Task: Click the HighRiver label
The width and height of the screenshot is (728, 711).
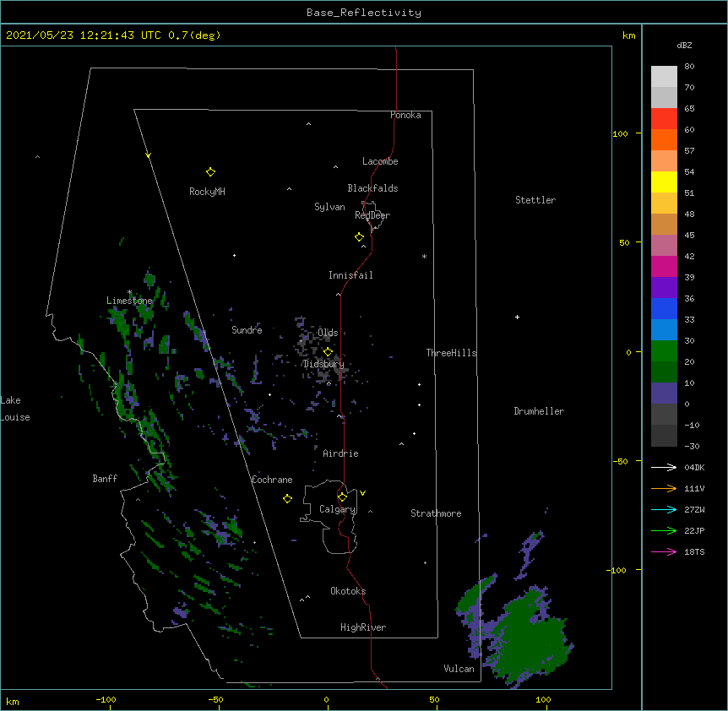Action: point(363,627)
